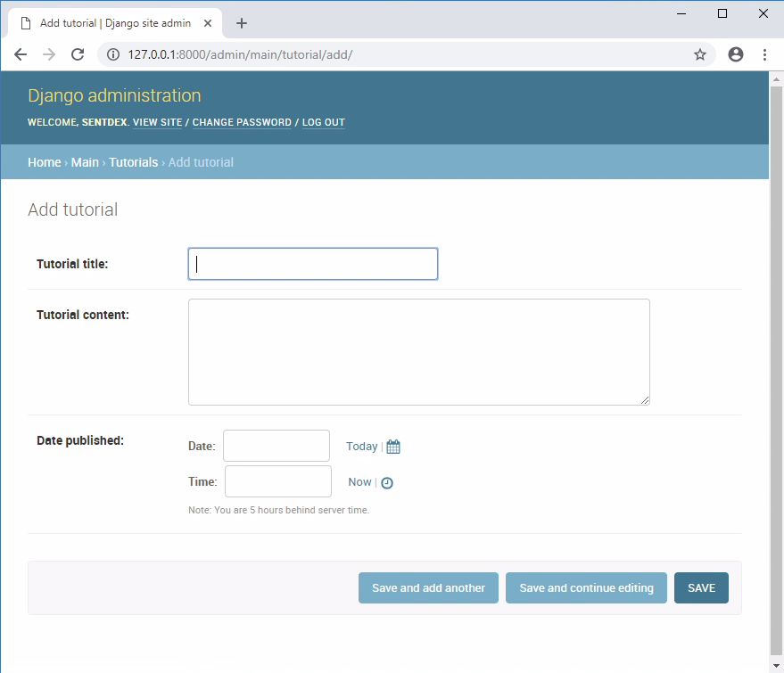
Task: Reload the page with refresh icon
Action: [78, 54]
